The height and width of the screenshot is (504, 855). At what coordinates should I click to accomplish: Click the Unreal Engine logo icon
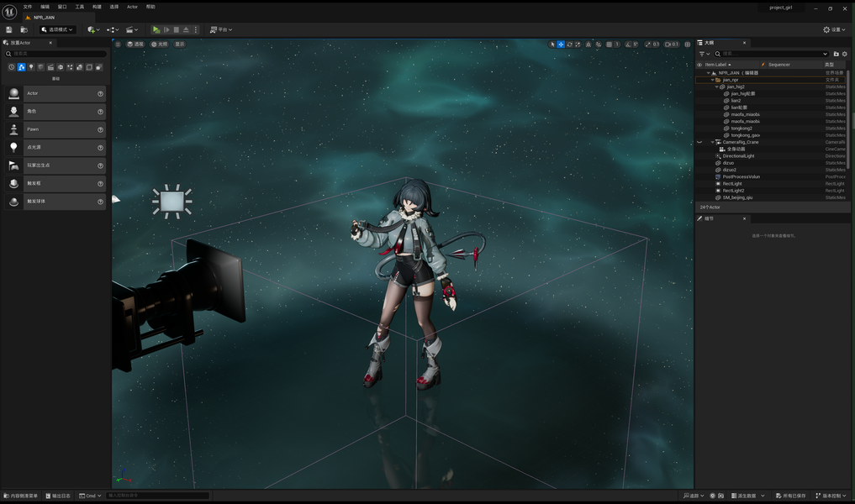(9, 12)
